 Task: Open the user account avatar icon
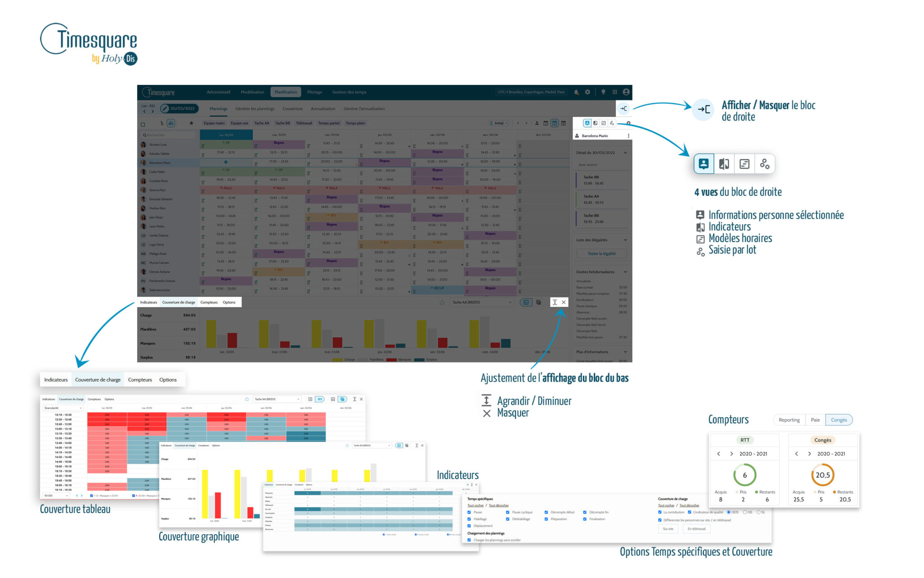point(626,92)
